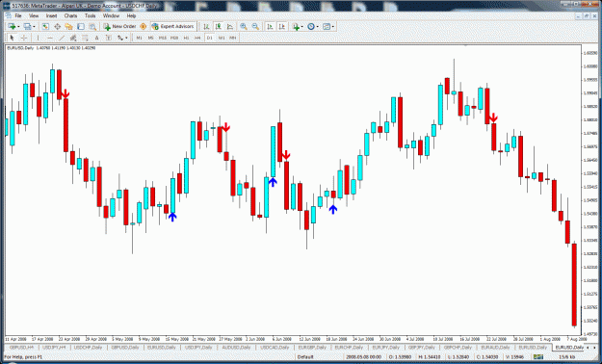Switch to the USDCHF,Daily chart tab
Image resolution: width=602 pixels, height=364 pixels.
click(x=88, y=348)
